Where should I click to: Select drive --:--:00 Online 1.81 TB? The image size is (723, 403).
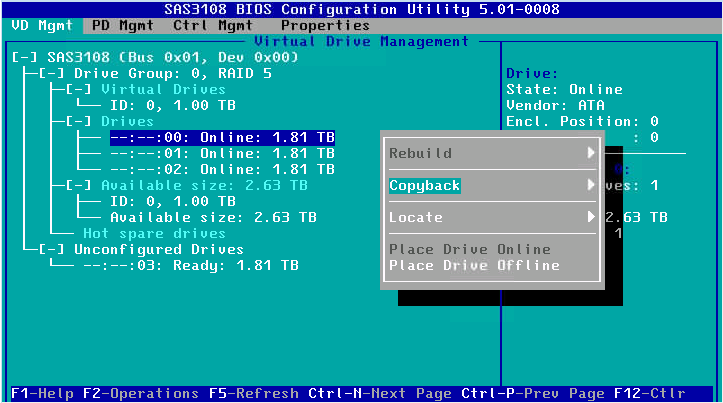pos(222,137)
